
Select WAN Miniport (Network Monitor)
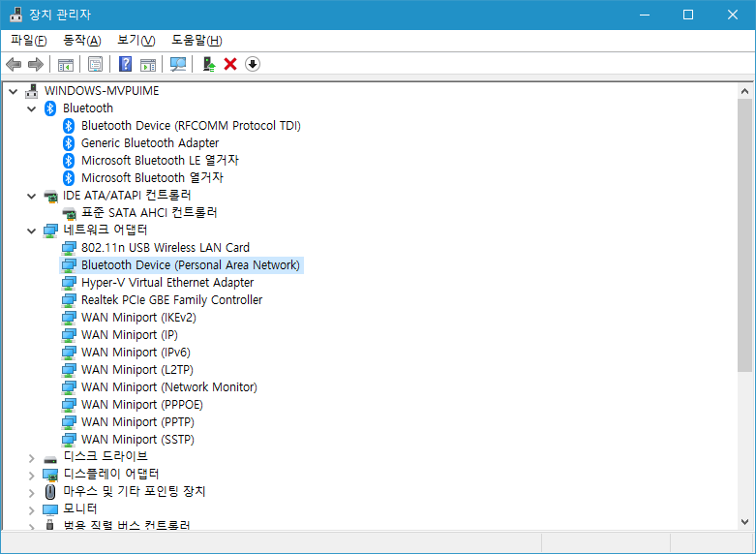169,387
